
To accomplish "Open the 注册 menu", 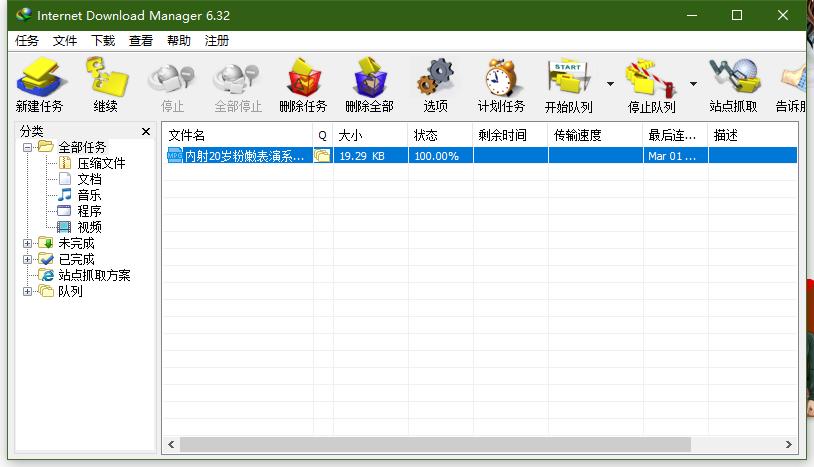I will tap(216, 40).
